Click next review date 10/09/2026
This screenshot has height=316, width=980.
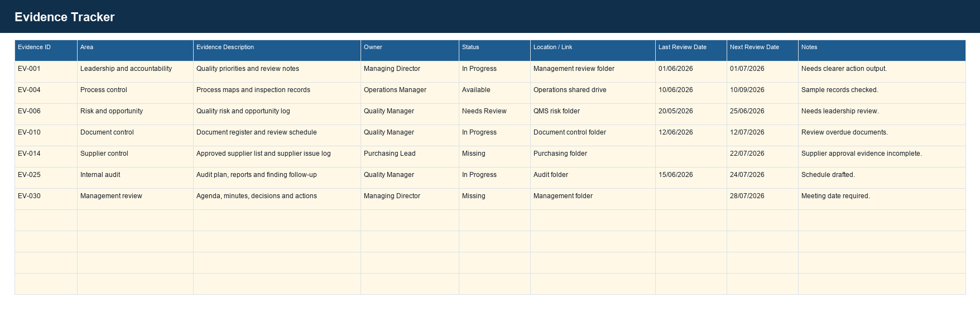tap(762, 93)
